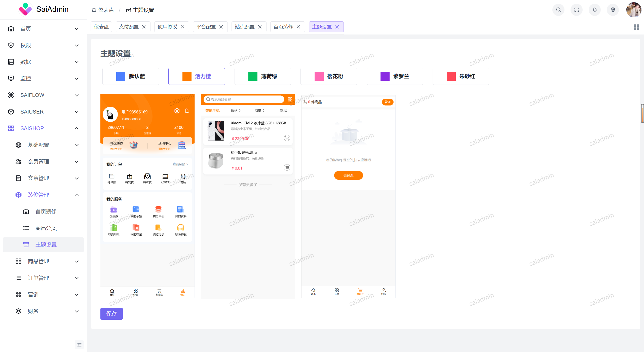Image resolution: width=644 pixels, height=352 pixels.
Task: Click the 朱砂红 red color swatch
Action: coord(451,76)
